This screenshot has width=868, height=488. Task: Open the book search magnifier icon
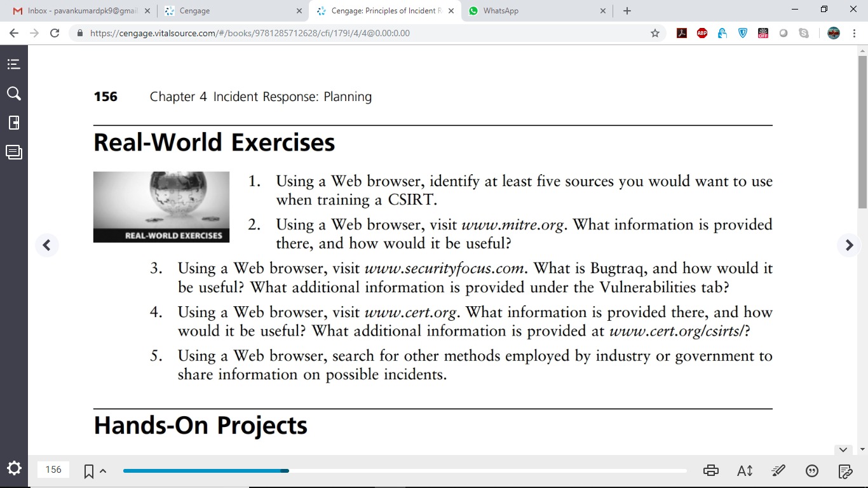click(14, 93)
